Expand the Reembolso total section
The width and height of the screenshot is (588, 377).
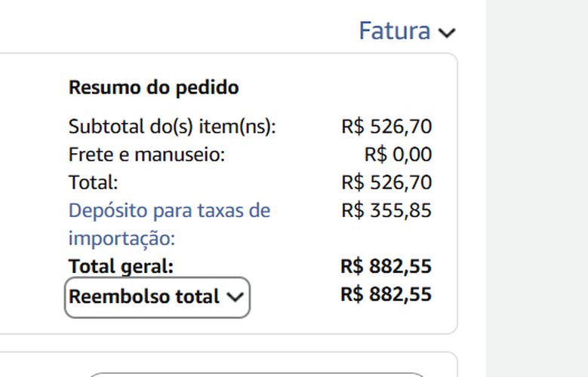[x=157, y=297]
